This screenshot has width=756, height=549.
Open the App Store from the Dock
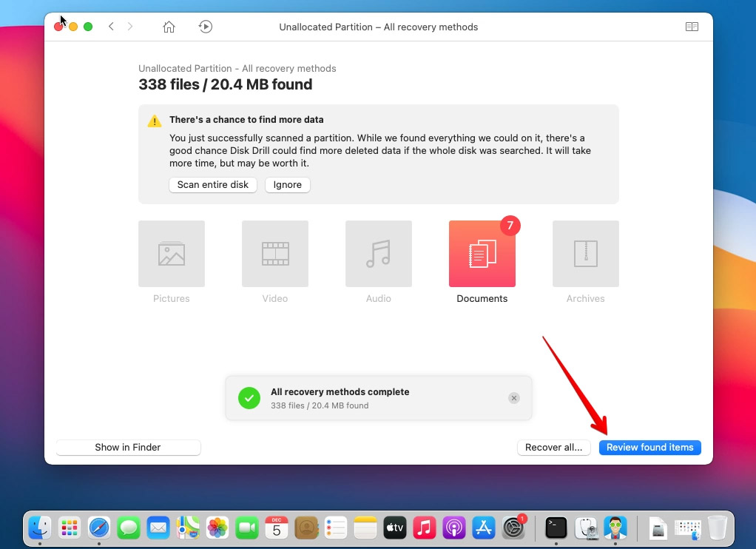pos(484,528)
